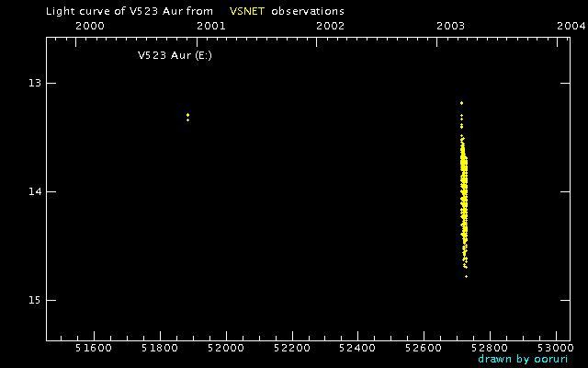
Task: Click the magnitude 13 axis label
Action: tap(35, 83)
